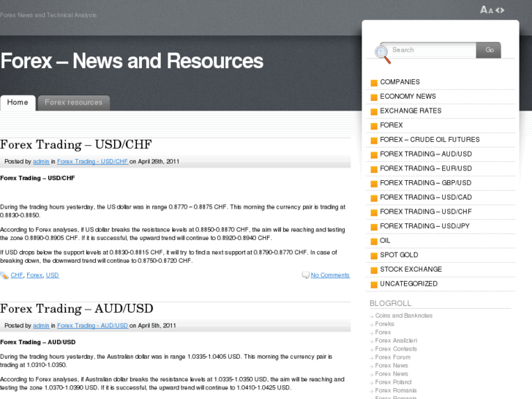This screenshot has height=399, width=532.
Task: Open the Forex Contests blogroll link
Action: click(x=396, y=348)
